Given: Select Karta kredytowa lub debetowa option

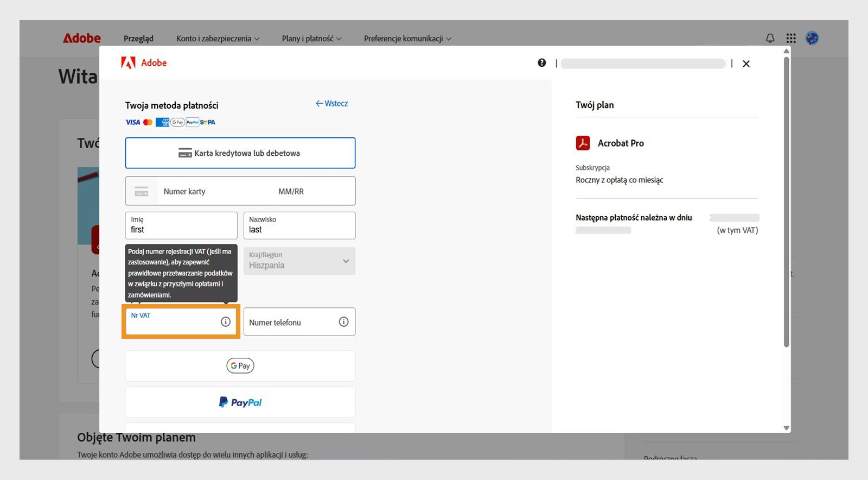Looking at the screenshot, I should 240,153.
